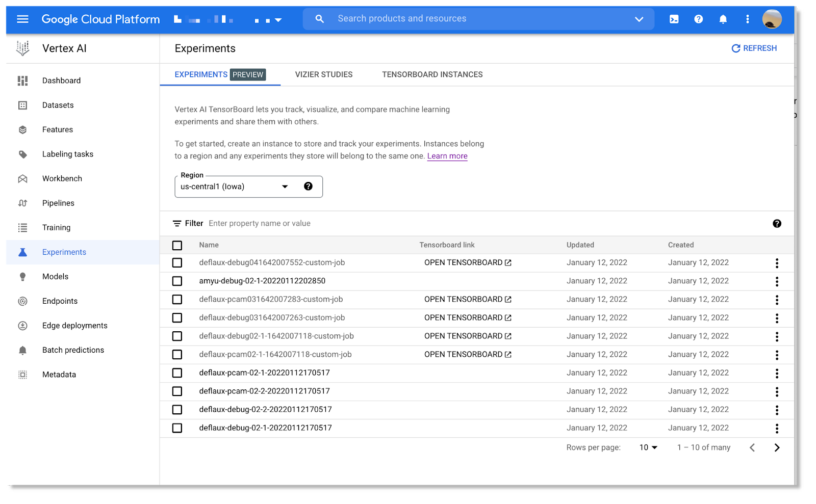Go to next page of results
Viewport: 816px width, 504px height.
click(x=777, y=447)
